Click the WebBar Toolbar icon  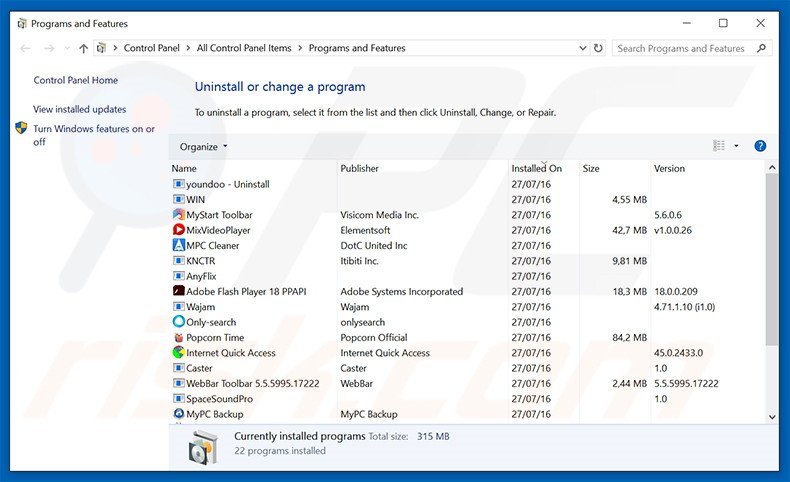[178, 383]
